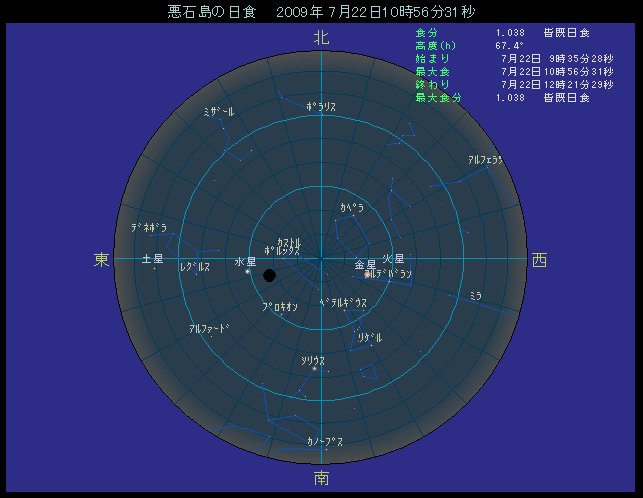Screen dimensions: 643x498
Task: Click the east (東) direction label
Action: (102, 260)
